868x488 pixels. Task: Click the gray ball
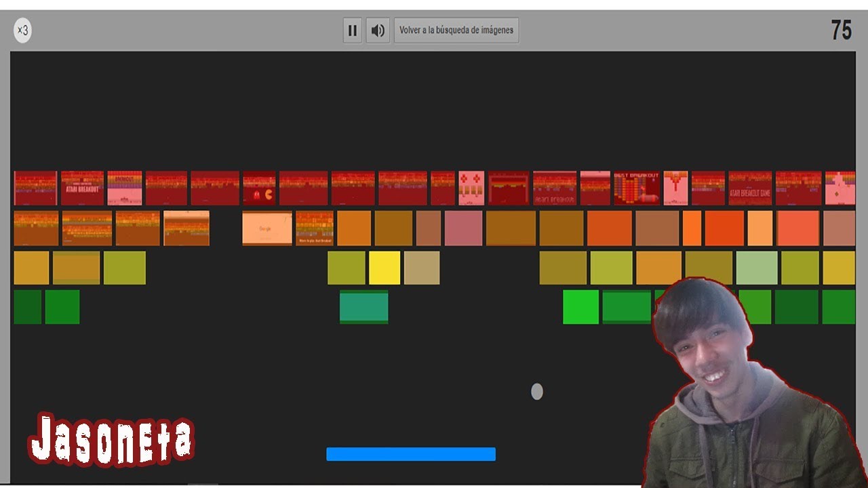click(x=537, y=392)
